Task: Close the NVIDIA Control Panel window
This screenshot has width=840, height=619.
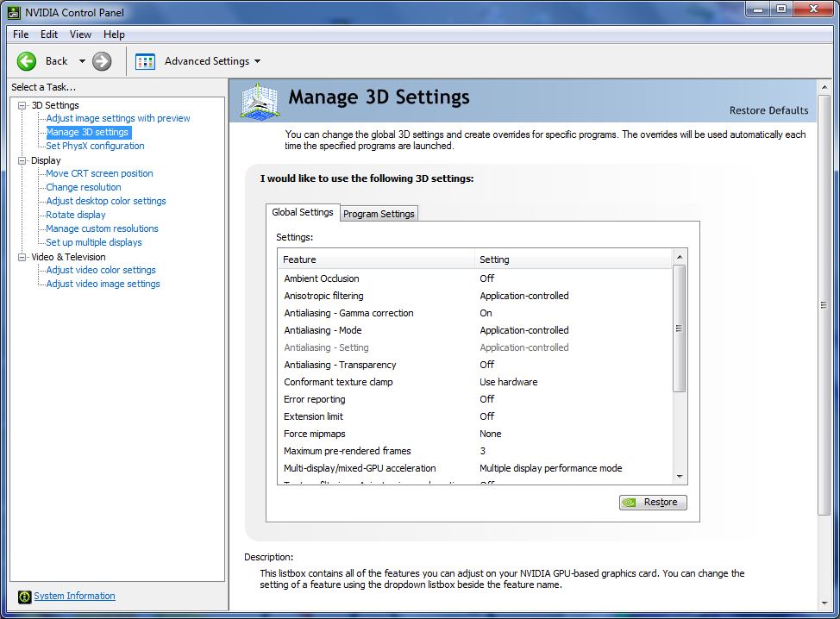Action: point(813,9)
